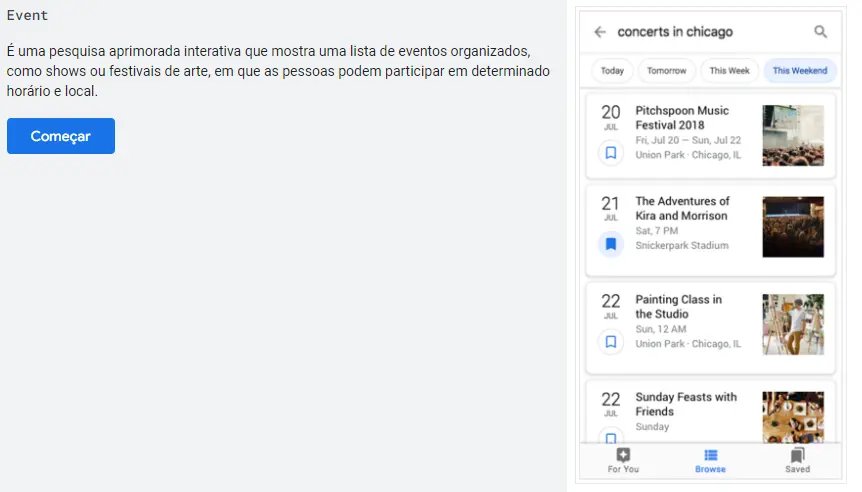
Task: Bookmark the Painting Class in the Studio
Action: (611, 341)
